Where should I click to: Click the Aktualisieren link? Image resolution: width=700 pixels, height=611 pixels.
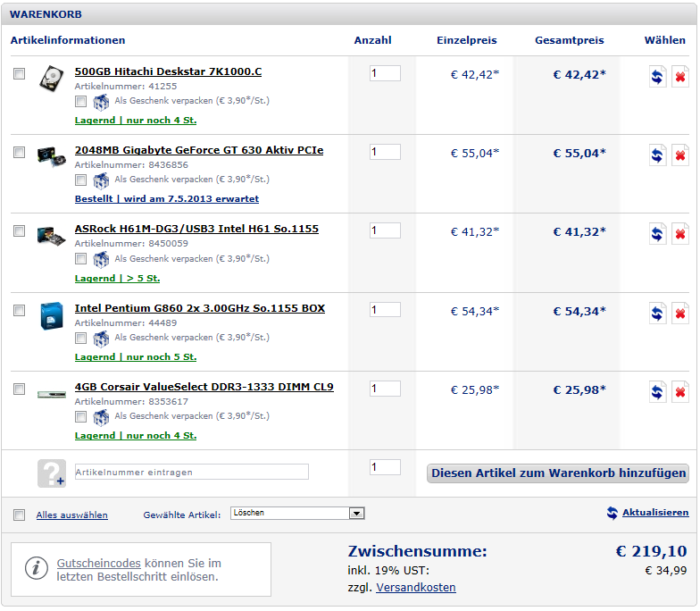(655, 513)
